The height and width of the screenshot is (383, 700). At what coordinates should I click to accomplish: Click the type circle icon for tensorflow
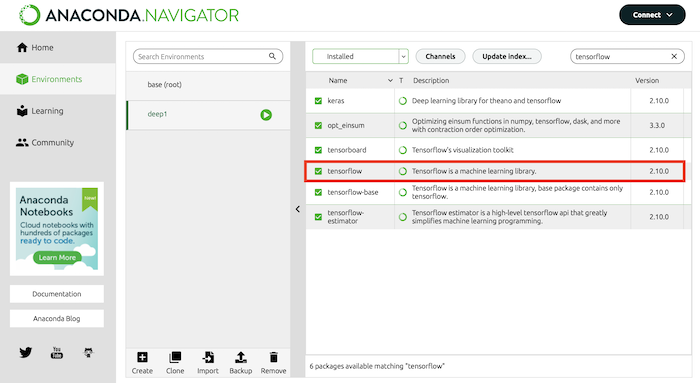(x=403, y=171)
